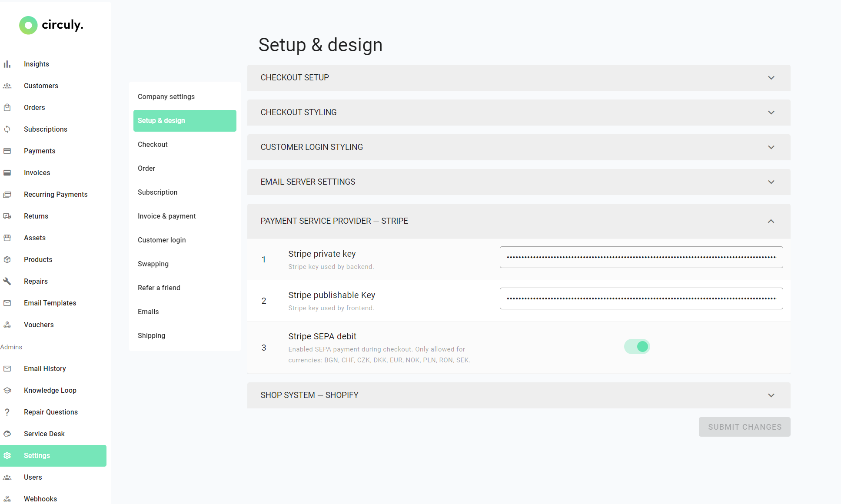Click the Email History envelope icon
Viewport: 841px width, 504px height.
pos(7,369)
